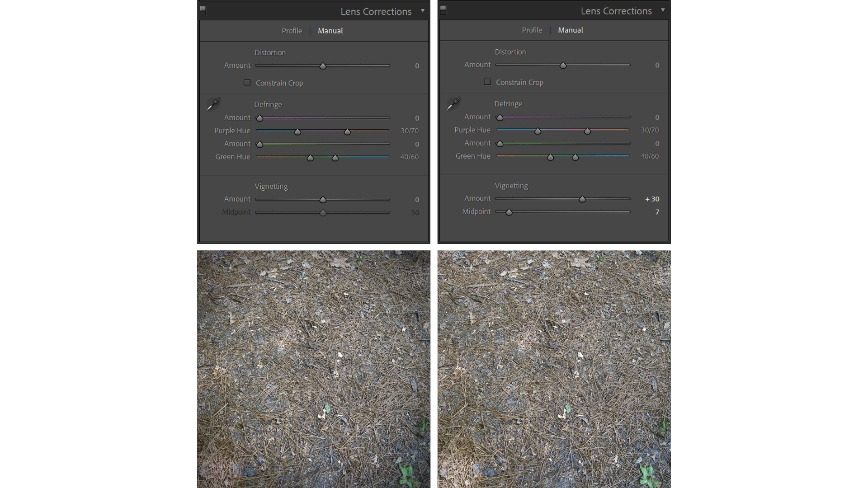The width and height of the screenshot is (868, 488).
Task: Click the Vignetting label in right panel
Action: tap(511, 185)
